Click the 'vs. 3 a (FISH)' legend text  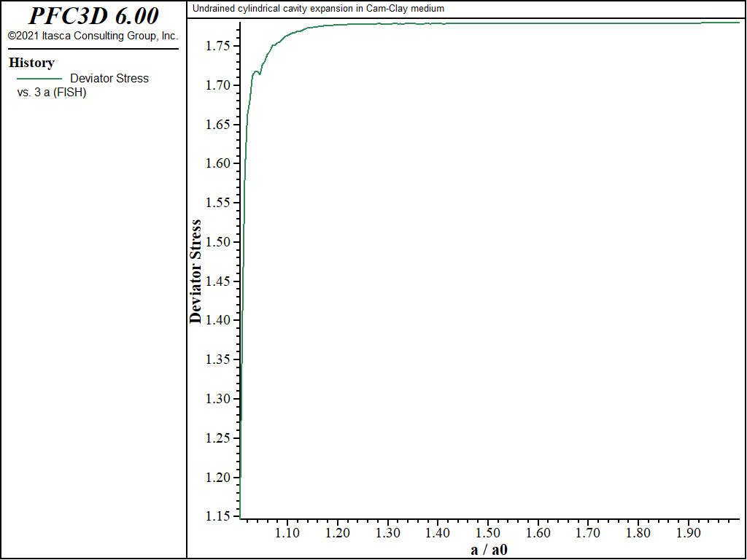pyautogui.click(x=52, y=93)
